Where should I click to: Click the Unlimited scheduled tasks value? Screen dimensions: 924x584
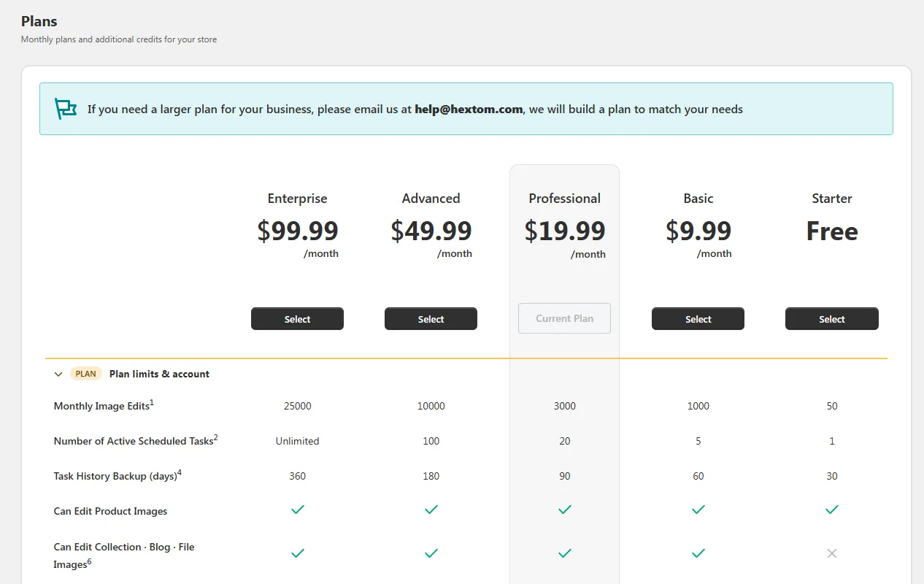coord(297,441)
